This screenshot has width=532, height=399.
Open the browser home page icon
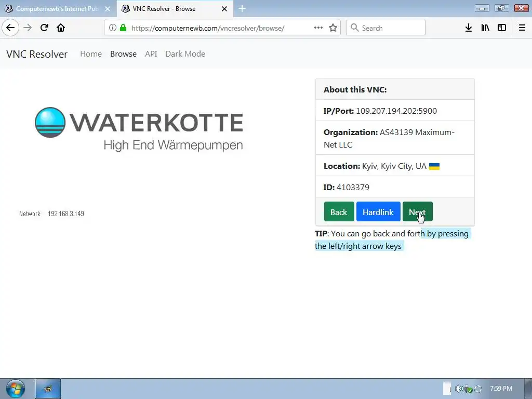click(61, 28)
